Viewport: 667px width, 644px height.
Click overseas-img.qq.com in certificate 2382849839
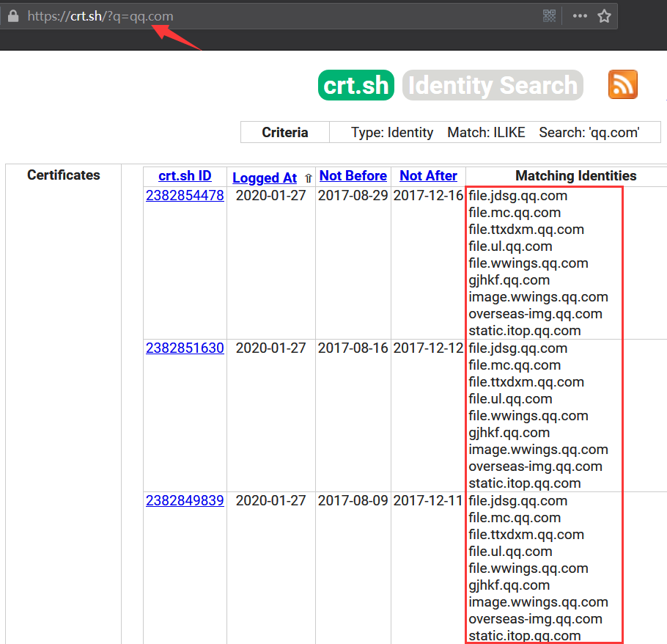pos(536,618)
